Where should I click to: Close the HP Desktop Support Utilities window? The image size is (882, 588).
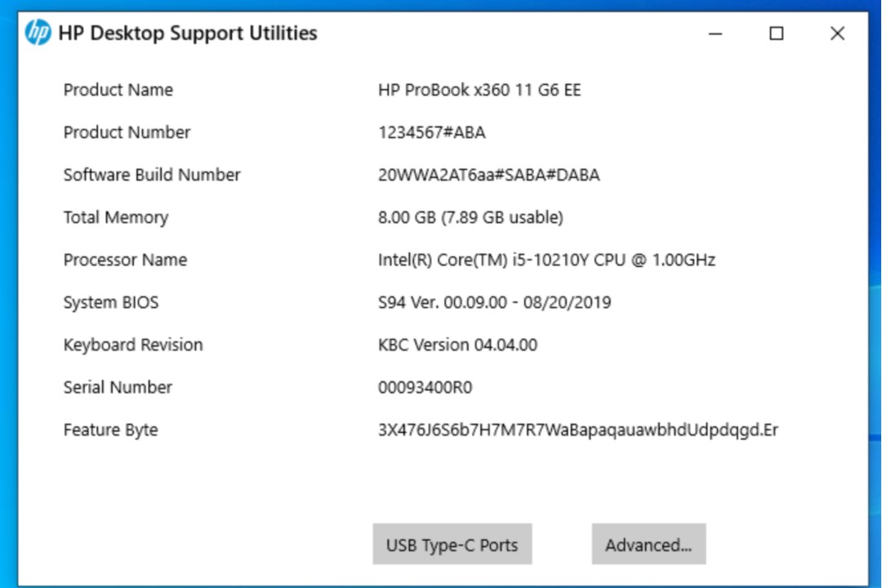coord(837,33)
